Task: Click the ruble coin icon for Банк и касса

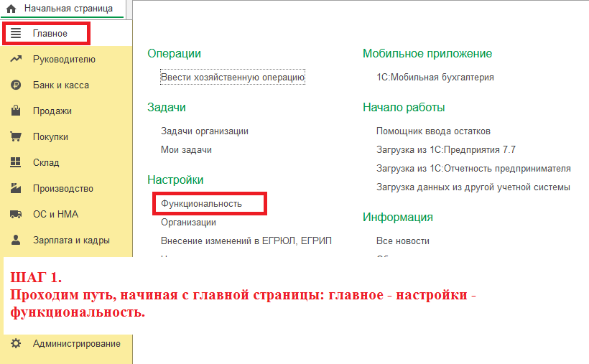Action: point(15,85)
